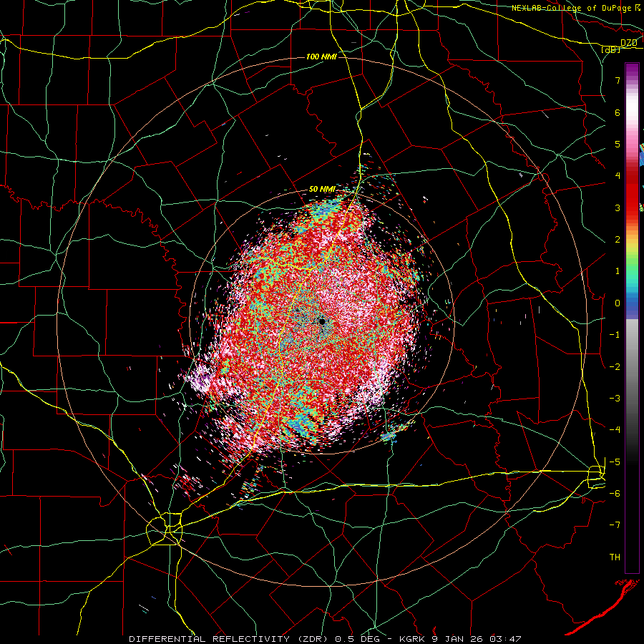Click the -2 value on the dB scale
Image resolution: width=644 pixels, height=644 pixels.
click(x=615, y=366)
